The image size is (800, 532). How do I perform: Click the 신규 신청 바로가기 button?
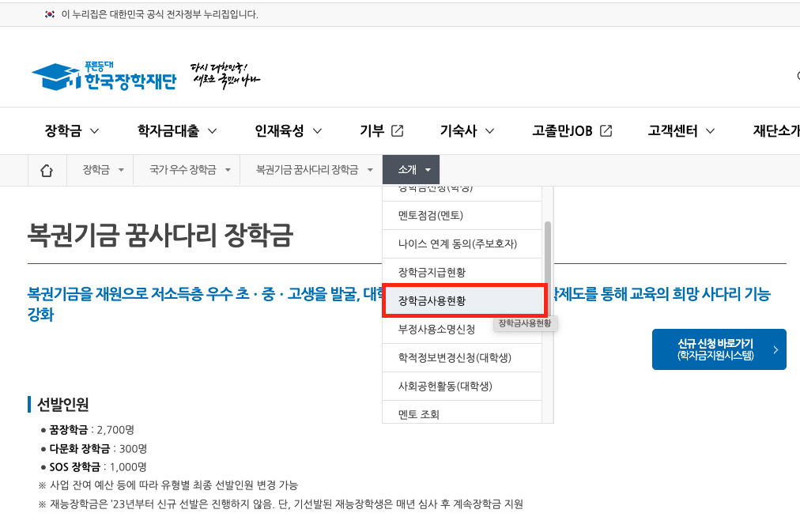point(719,349)
